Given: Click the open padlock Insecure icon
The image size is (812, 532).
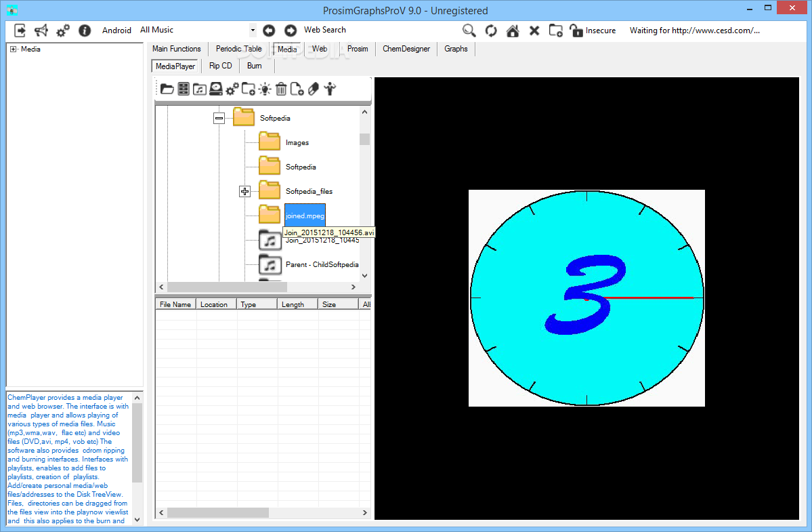Looking at the screenshot, I should coord(576,30).
